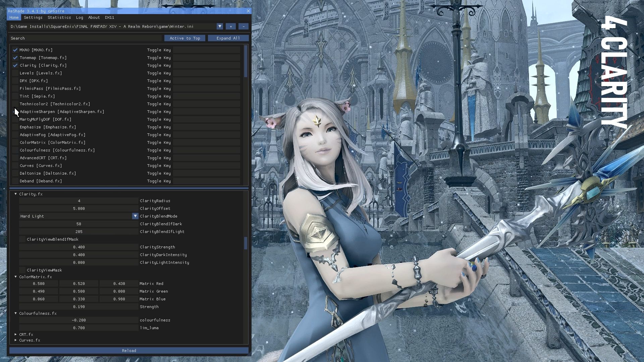The height and width of the screenshot is (362, 644).
Task: Open the DX11 tab
Action: click(x=110, y=17)
